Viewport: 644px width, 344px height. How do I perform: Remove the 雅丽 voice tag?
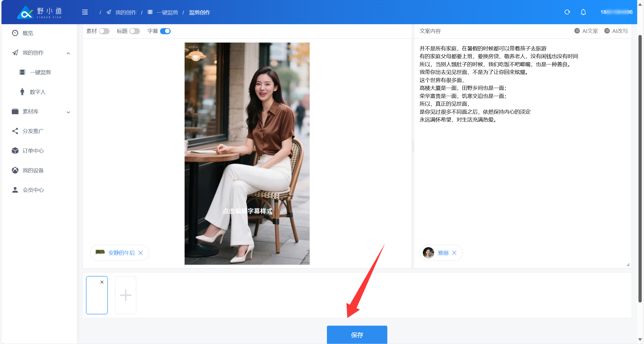pyautogui.click(x=454, y=253)
